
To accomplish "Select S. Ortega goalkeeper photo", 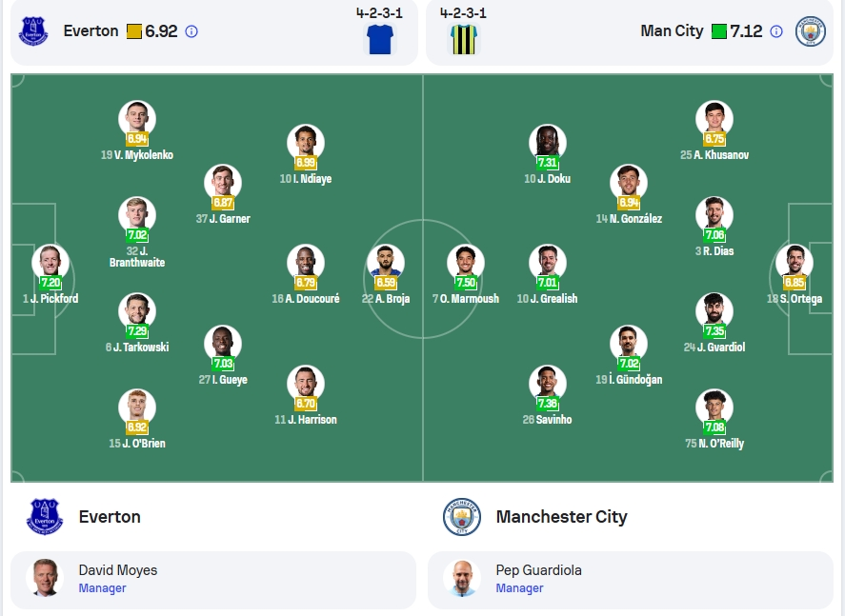I will pos(795,262).
